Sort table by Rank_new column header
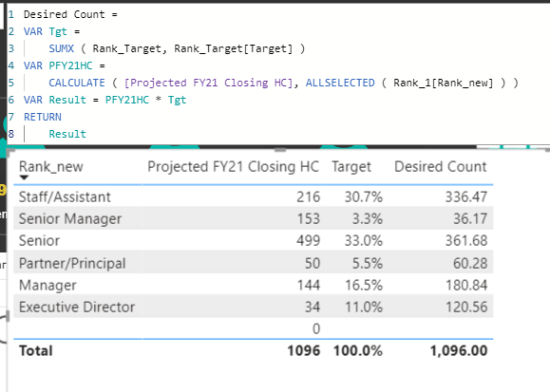The image size is (550, 392). click(x=51, y=167)
